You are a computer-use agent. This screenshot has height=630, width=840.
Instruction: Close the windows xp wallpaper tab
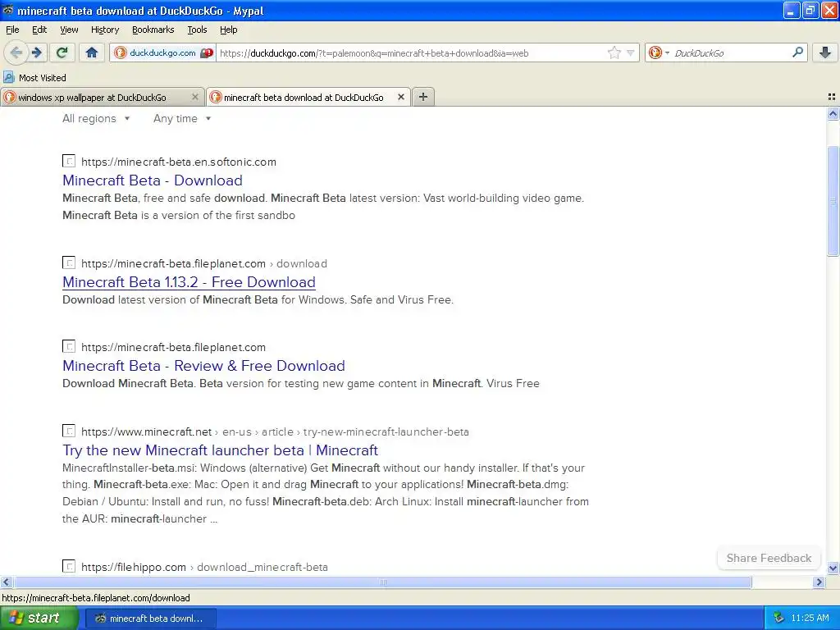195,97
